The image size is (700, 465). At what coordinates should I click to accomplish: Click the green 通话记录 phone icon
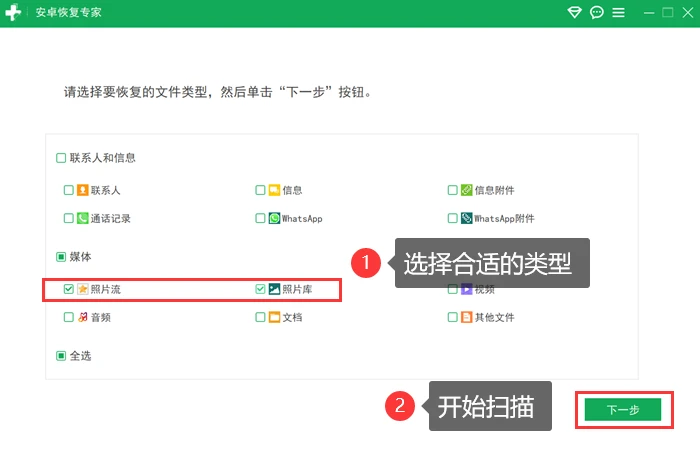(83, 218)
